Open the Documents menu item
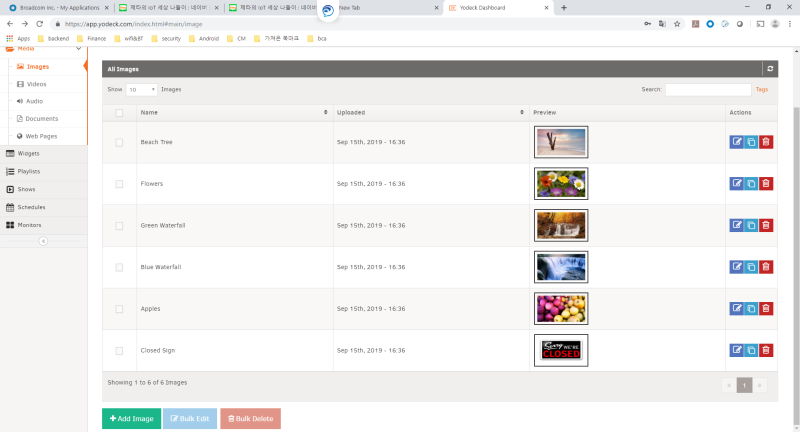Image resolution: width=800 pixels, height=432 pixels. click(x=41, y=119)
